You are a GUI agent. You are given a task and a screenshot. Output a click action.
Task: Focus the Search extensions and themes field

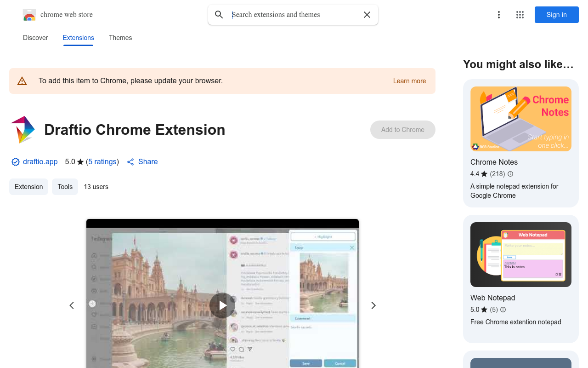[293, 15]
